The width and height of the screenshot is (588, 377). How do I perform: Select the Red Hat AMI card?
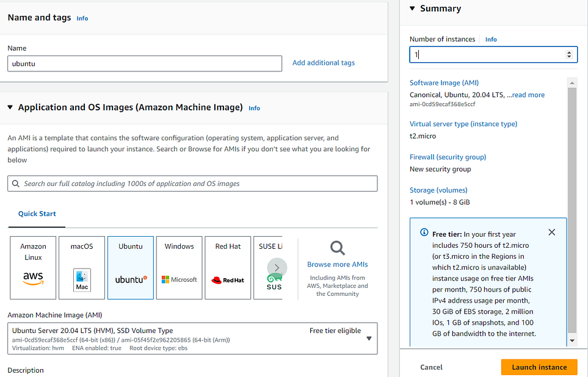pos(228,268)
